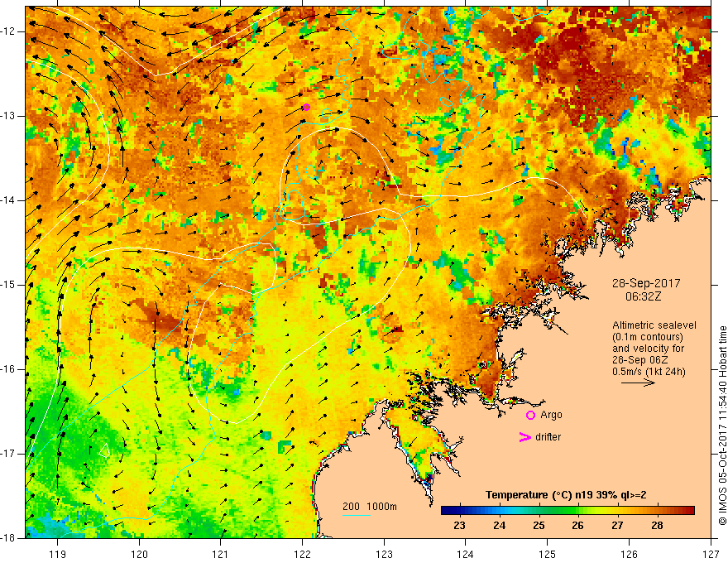The height and width of the screenshot is (563, 728).
Task: Click the latitude '-13' axis label
Action: pos(9,116)
